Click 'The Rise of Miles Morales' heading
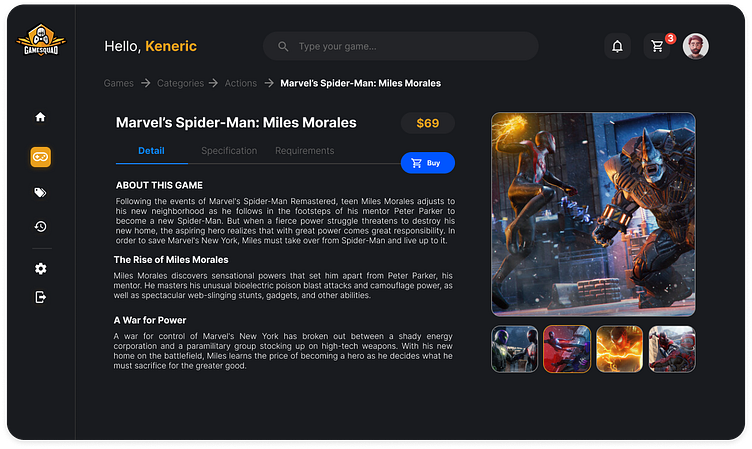752x449 pixels. [x=171, y=260]
